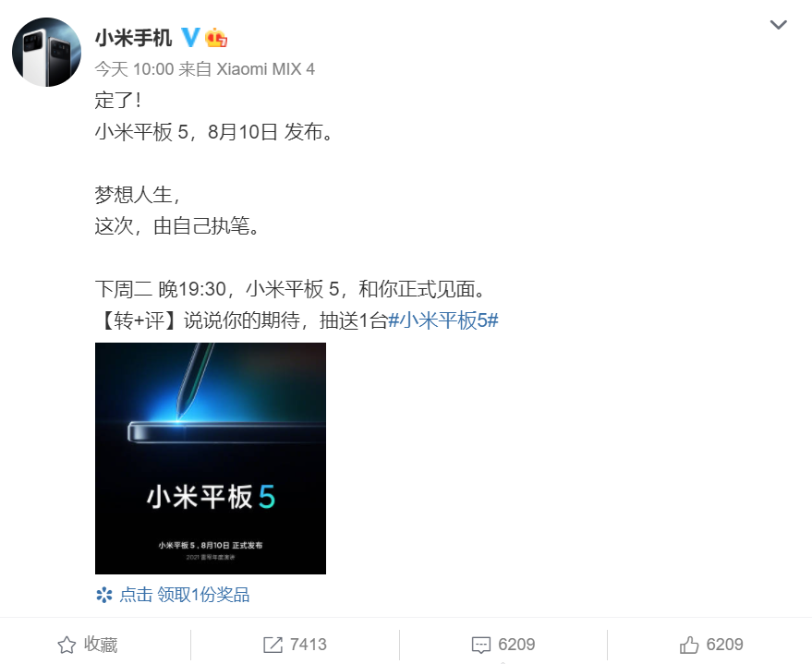The image size is (812, 664).
Task: Open the 小米手机 username link
Action: tap(133, 38)
